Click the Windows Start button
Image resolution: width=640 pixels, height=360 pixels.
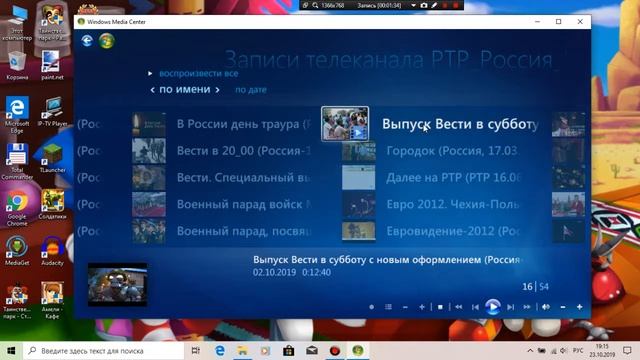[x=11, y=351]
